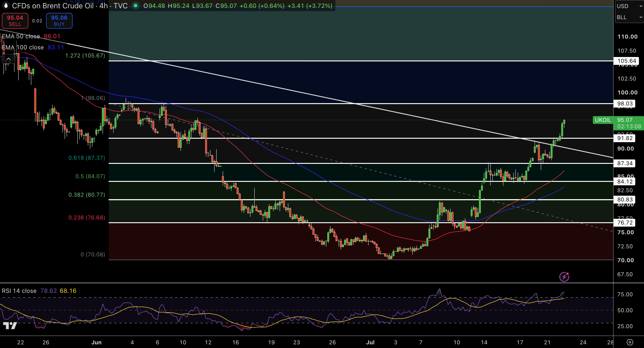Click the oil drop symbol icon
This screenshot has height=348, width=644.
6,6
